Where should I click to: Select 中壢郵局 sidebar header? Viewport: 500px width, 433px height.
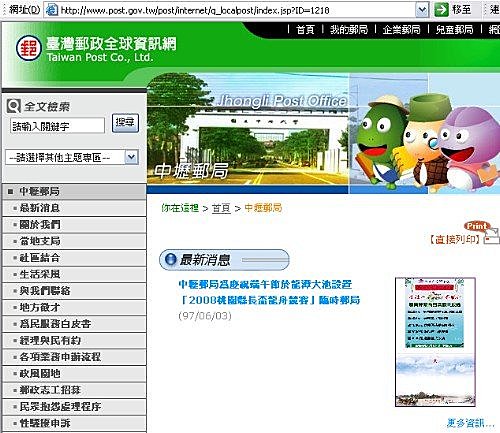[x=74, y=191]
